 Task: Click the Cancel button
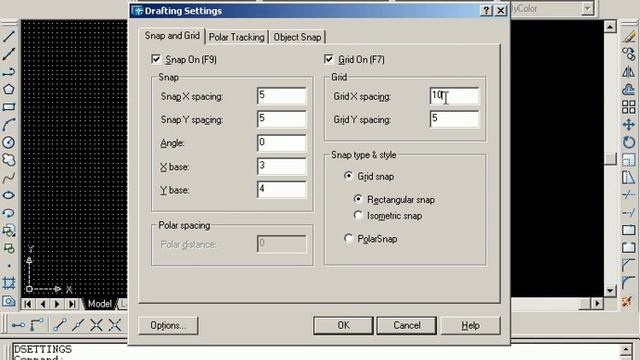tap(407, 325)
